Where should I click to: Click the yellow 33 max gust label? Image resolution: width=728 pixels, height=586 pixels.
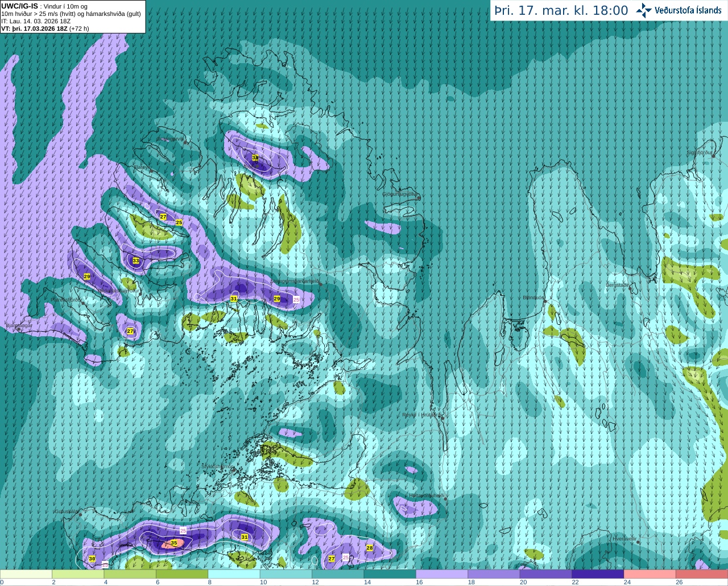click(135, 261)
